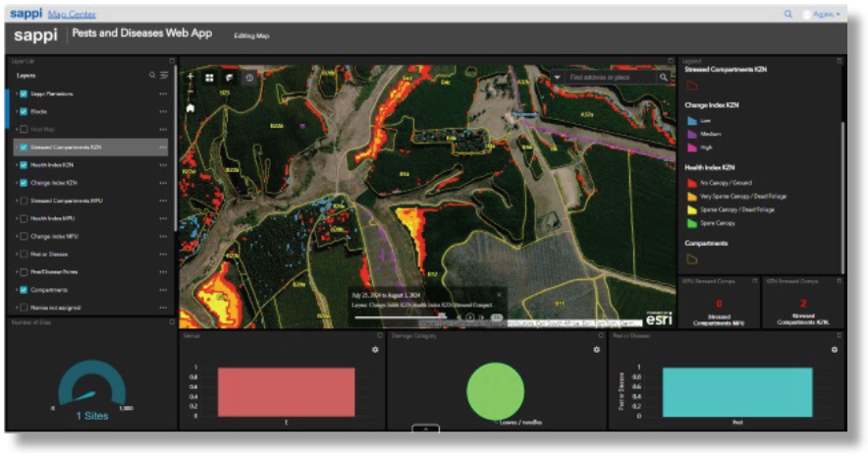Uncheck the Blocks layer checkbox
The image size is (868, 461).
24,112
